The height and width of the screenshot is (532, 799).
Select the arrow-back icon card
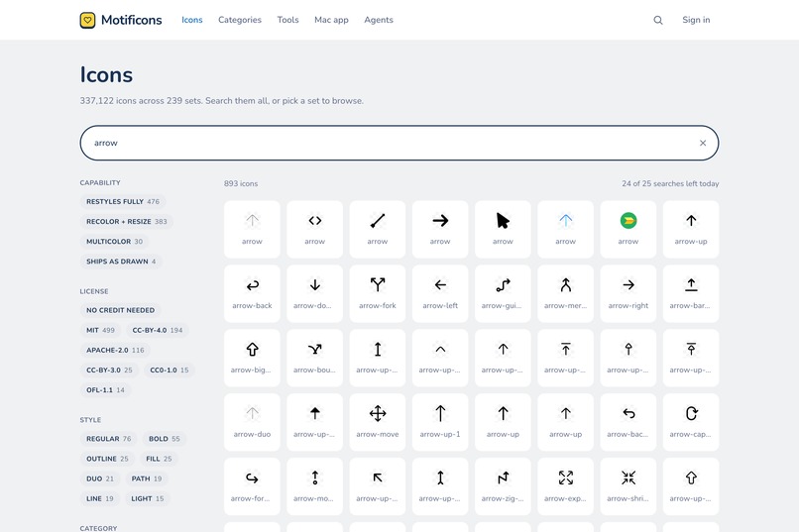coord(252,294)
